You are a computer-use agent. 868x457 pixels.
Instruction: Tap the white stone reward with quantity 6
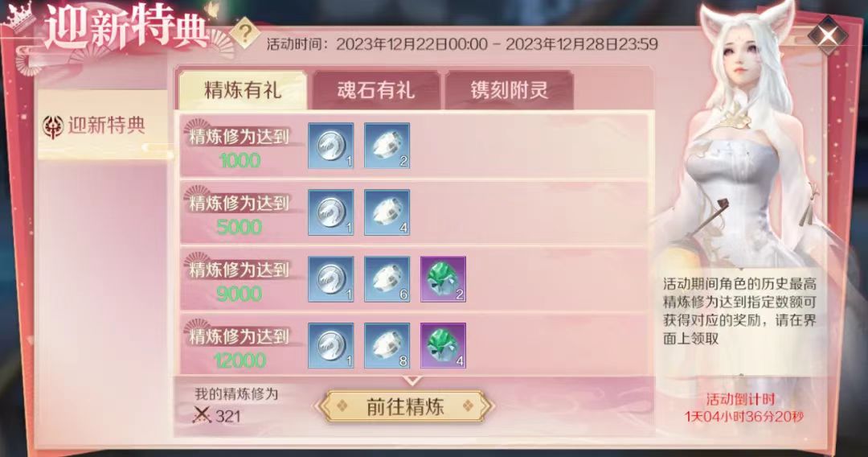[387, 279]
